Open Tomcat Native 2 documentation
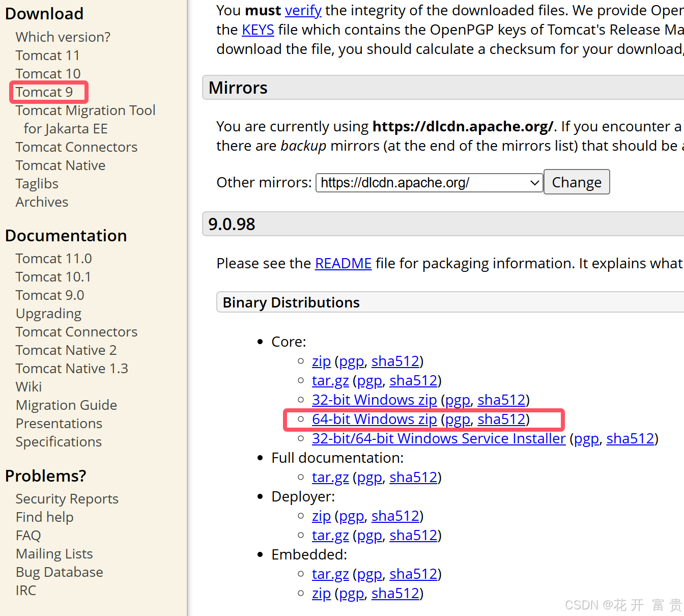Screen dimensions: 684x616 (x=66, y=350)
